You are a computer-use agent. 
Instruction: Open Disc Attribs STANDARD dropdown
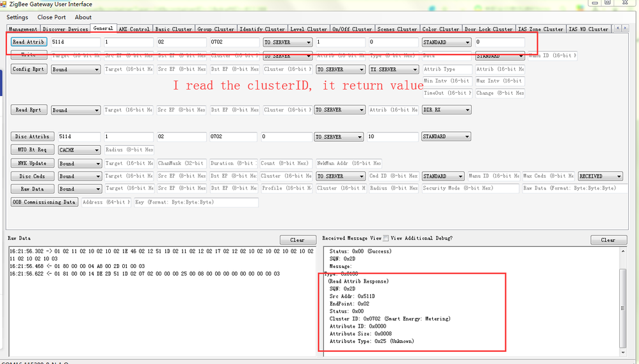(x=446, y=137)
